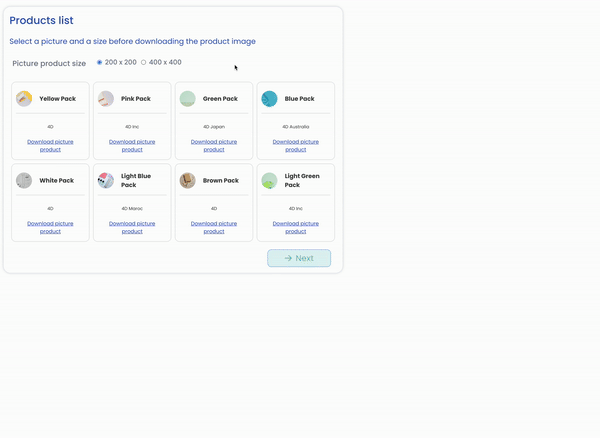Click the Products list heading
The image size is (600, 438).
pyautogui.click(x=41, y=20)
